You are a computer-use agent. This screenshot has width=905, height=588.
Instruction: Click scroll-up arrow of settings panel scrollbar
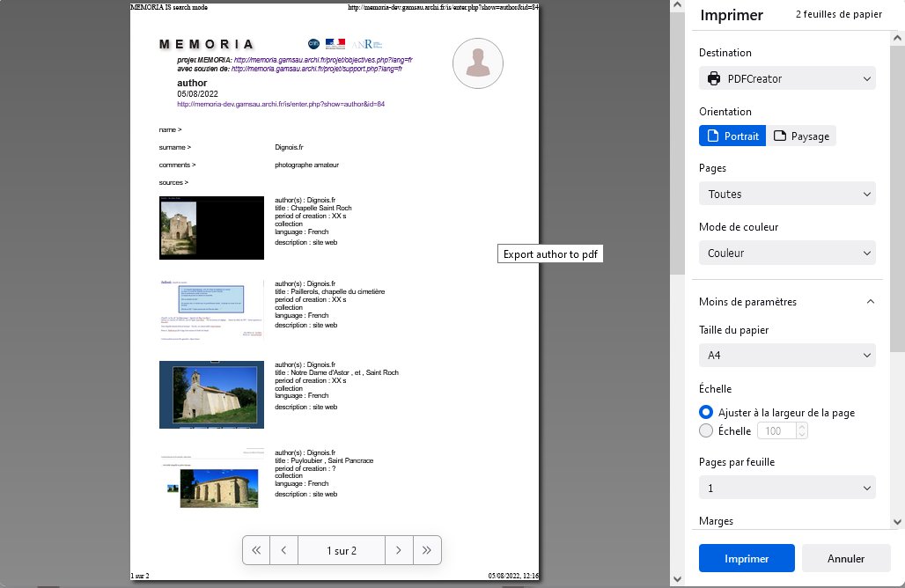pos(897,38)
